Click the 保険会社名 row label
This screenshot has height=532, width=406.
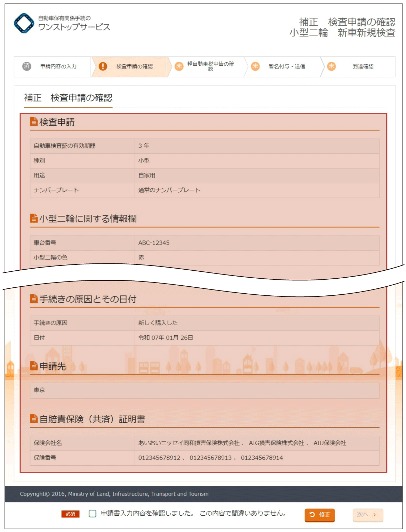coord(48,443)
